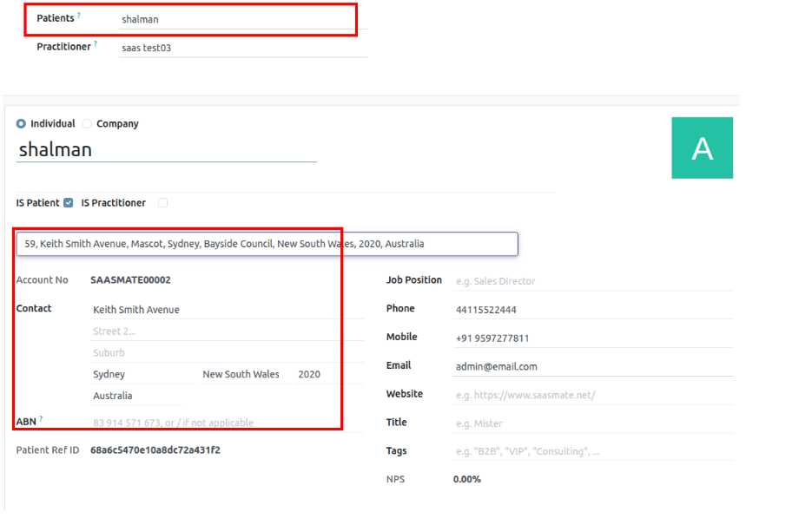The image size is (812, 525).
Task: Click the full address search box
Action: click(267, 244)
